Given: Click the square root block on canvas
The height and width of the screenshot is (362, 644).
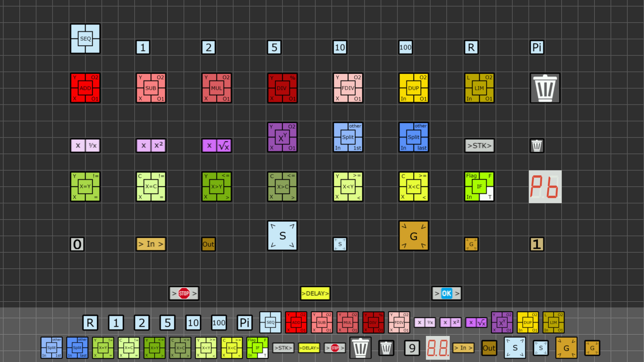Looking at the screenshot, I should click(217, 145).
